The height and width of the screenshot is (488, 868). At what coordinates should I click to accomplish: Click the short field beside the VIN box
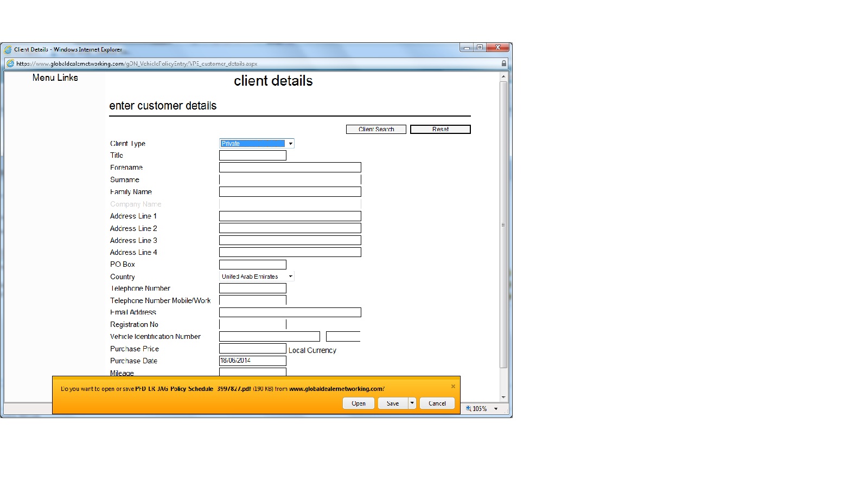(x=343, y=337)
